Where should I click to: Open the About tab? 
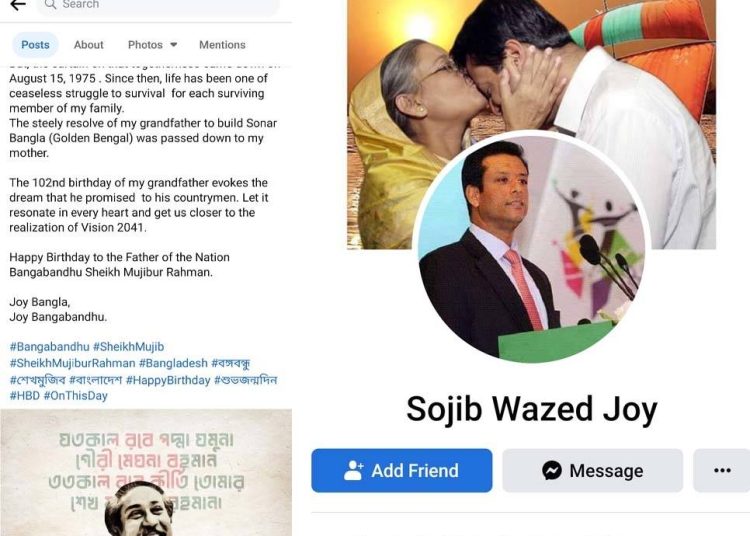88,45
